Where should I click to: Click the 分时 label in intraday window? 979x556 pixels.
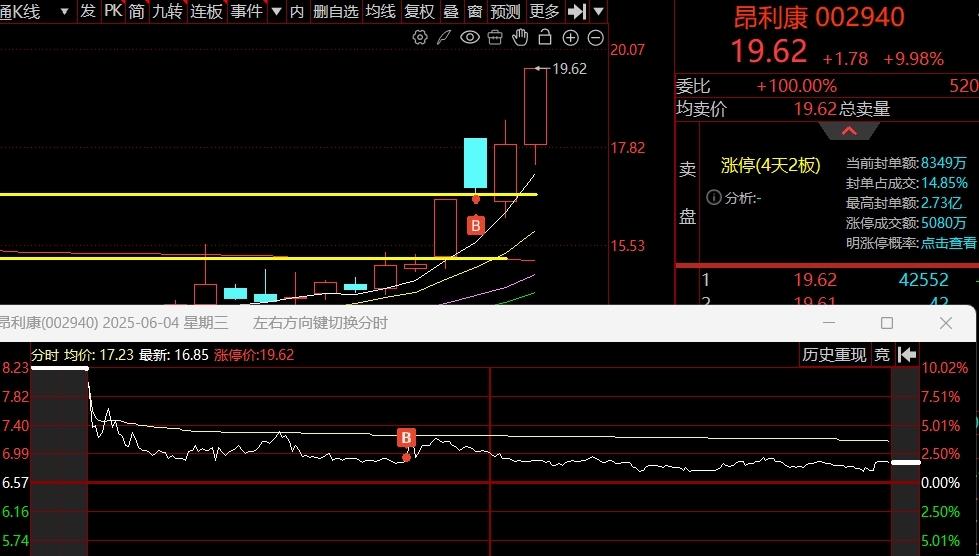(44, 354)
